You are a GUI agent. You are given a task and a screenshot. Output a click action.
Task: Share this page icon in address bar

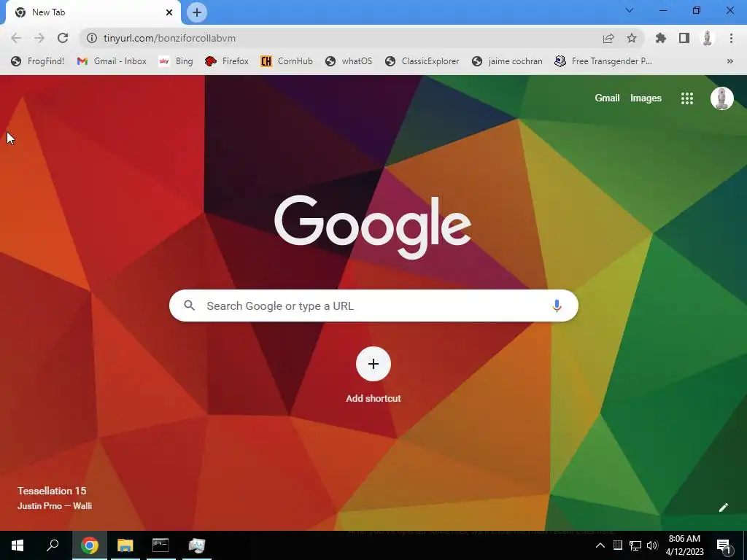coord(608,38)
